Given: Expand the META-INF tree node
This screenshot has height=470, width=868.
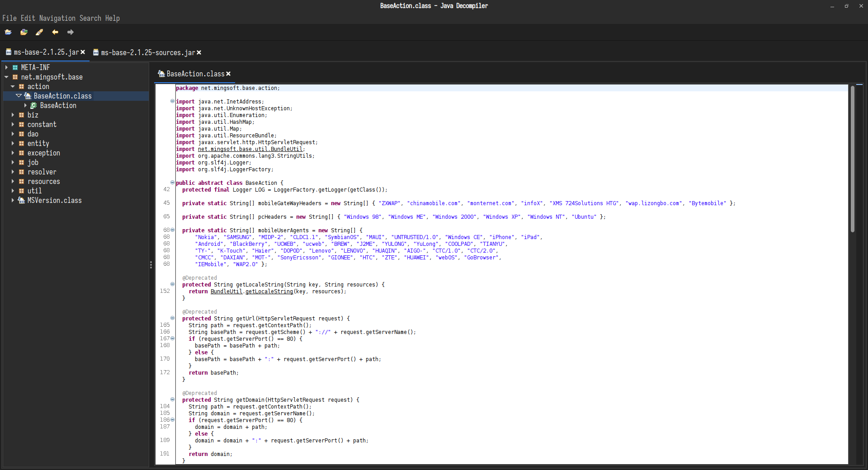Looking at the screenshot, I should click(x=6, y=67).
